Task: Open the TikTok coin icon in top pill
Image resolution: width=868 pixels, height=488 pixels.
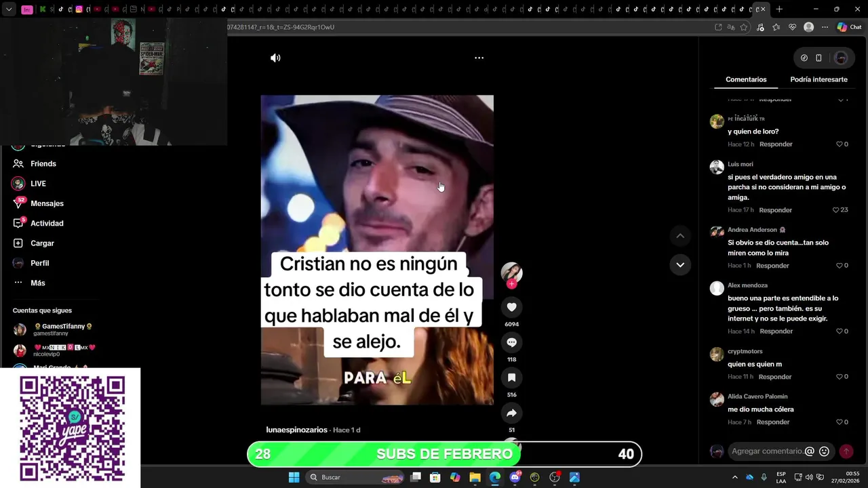Action: pyautogui.click(x=804, y=58)
